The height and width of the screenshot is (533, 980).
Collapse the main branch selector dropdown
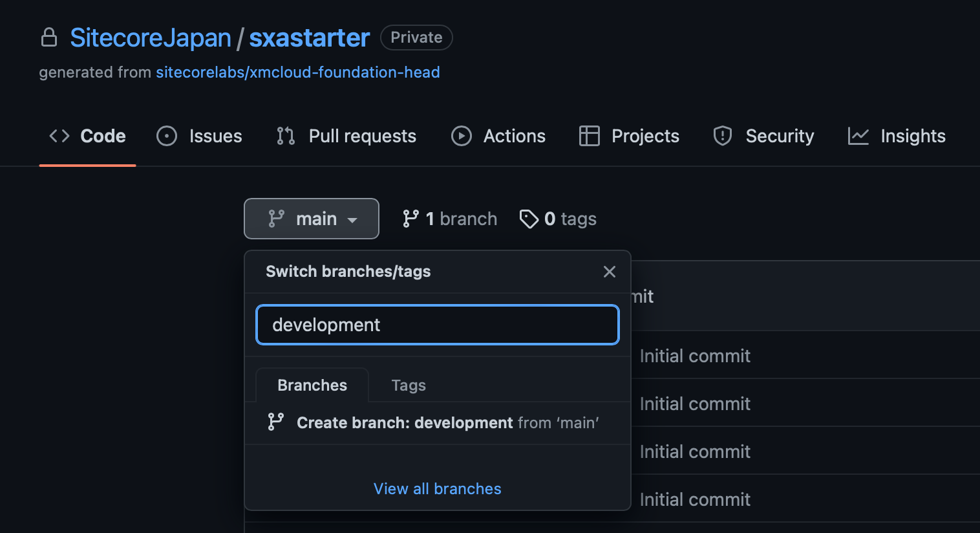312,219
